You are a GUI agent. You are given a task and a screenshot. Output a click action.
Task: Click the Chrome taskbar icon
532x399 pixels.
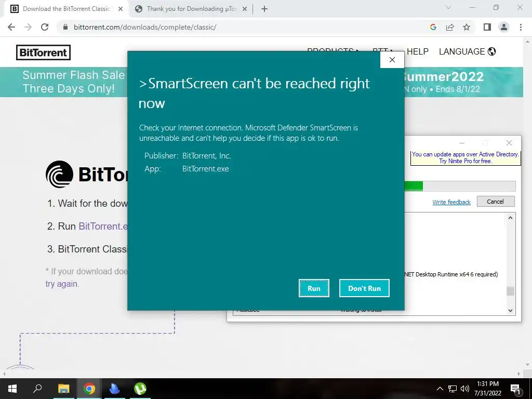(89, 389)
